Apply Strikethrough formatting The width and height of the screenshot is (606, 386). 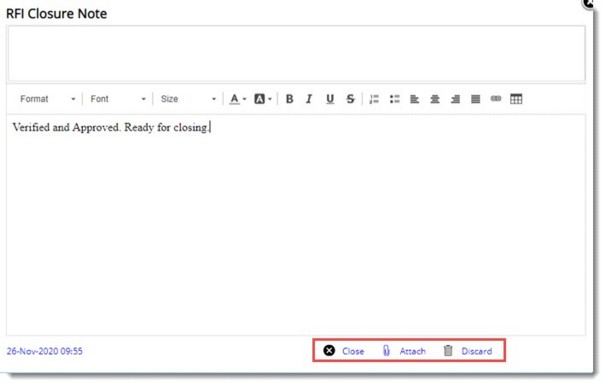(350, 99)
